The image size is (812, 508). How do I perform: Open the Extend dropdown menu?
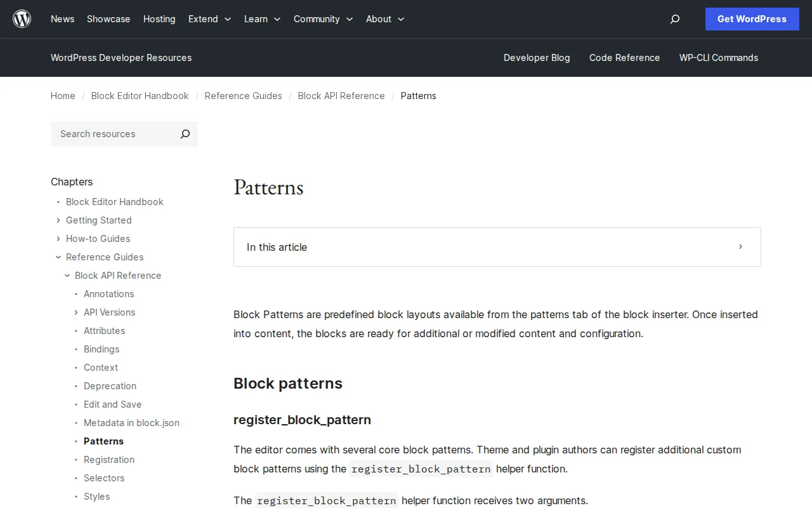[209, 19]
